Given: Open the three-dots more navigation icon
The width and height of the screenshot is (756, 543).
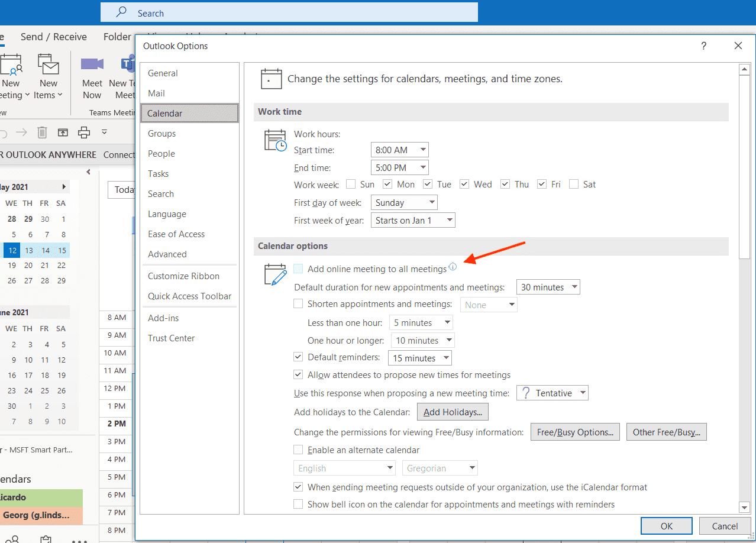Looking at the screenshot, I should coord(79,538).
